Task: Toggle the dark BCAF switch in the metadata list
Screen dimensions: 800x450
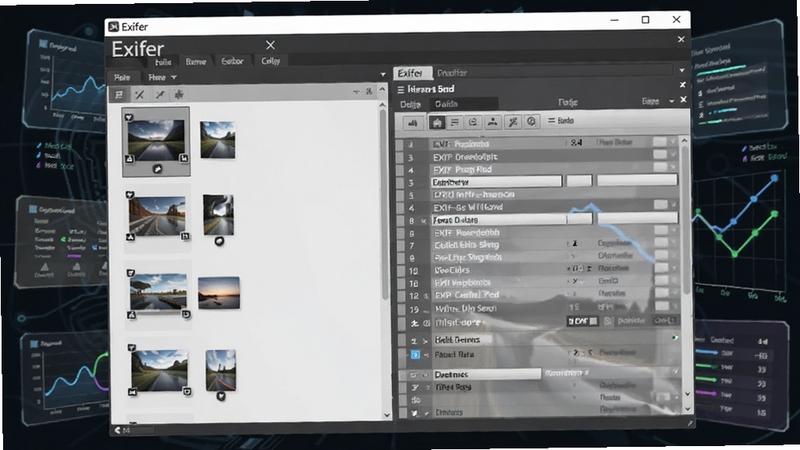Action: click(x=582, y=321)
